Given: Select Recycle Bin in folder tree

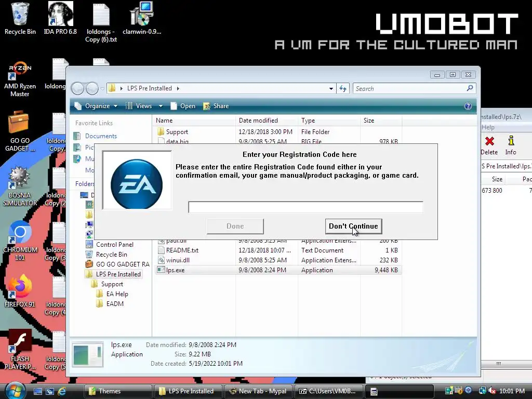Looking at the screenshot, I should (111, 255).
